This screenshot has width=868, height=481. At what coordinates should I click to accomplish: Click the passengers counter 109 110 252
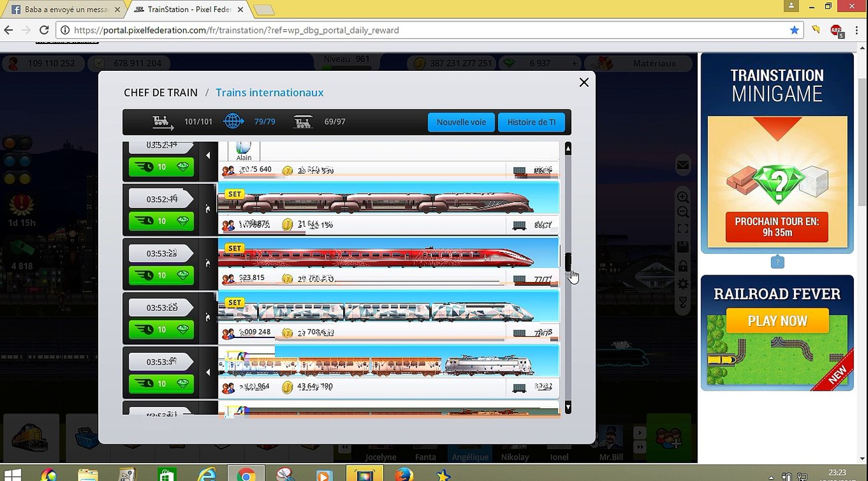pyautogui.click(x=43, y=63)
